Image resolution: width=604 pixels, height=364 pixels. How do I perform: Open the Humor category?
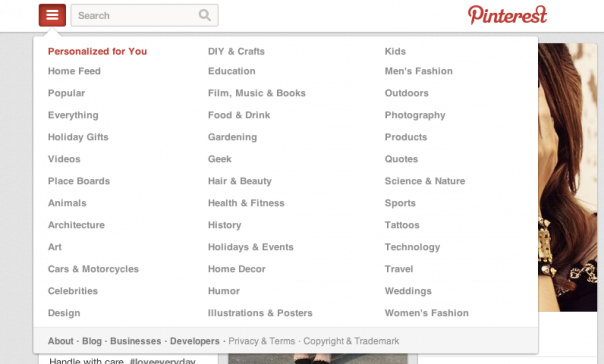(224, 291)
